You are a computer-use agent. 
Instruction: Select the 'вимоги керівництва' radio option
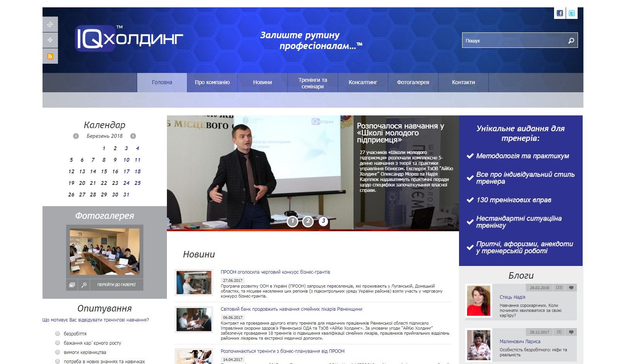pos(58,352)
